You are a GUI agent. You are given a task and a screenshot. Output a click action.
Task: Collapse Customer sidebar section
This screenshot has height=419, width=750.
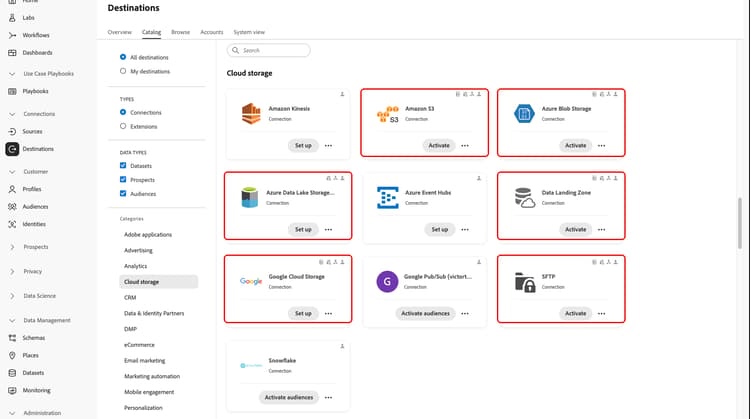tap(12, 172)
